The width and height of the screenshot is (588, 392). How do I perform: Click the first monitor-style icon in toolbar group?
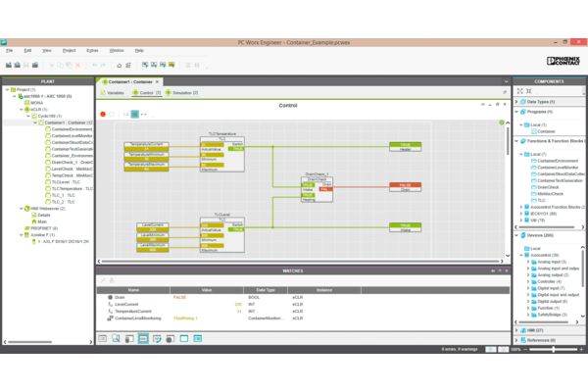(x=145, y=65)
